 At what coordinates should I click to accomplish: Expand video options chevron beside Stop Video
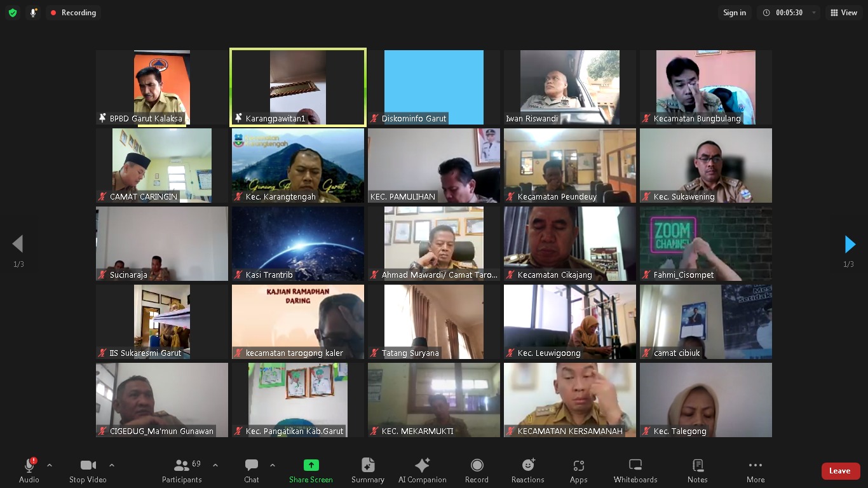click(x=112, y=465)
